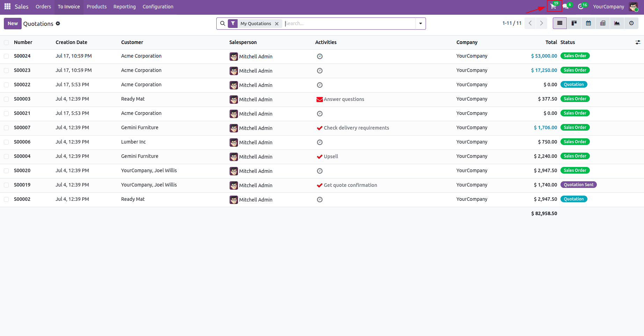Switch to graph view

point(617,23)
